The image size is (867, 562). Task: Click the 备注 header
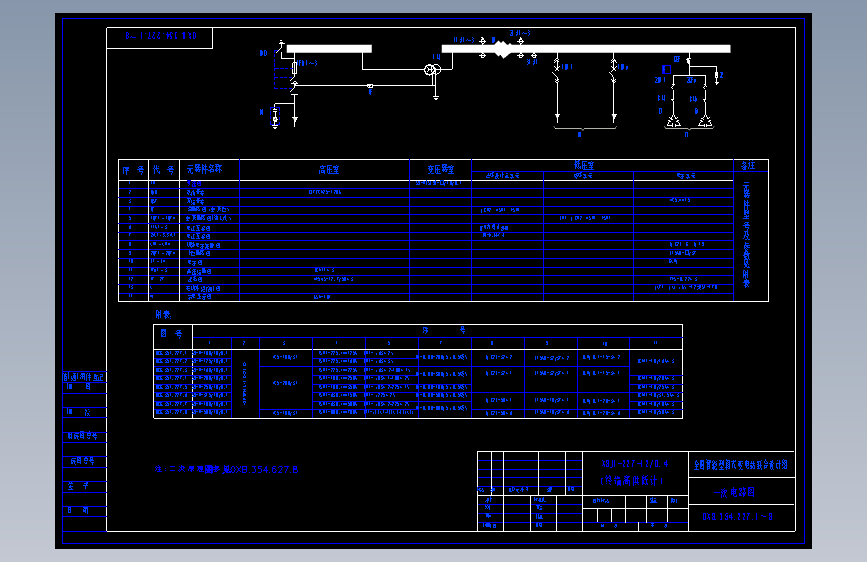[x=748, y=165]
